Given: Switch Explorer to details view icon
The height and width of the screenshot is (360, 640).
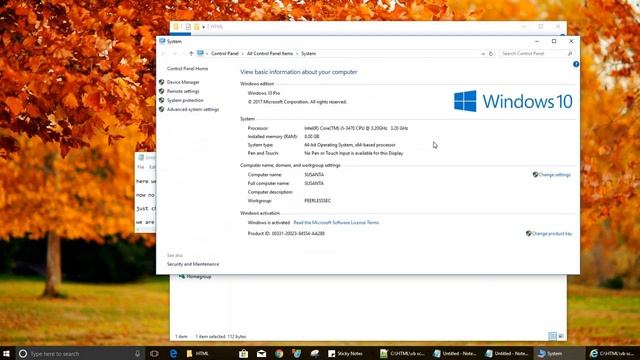Looking at the screenshot, I should point(552,336).
